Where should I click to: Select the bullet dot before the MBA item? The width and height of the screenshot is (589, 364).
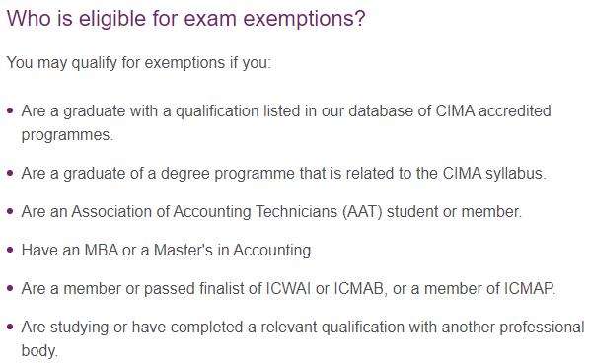pos(10,250)
